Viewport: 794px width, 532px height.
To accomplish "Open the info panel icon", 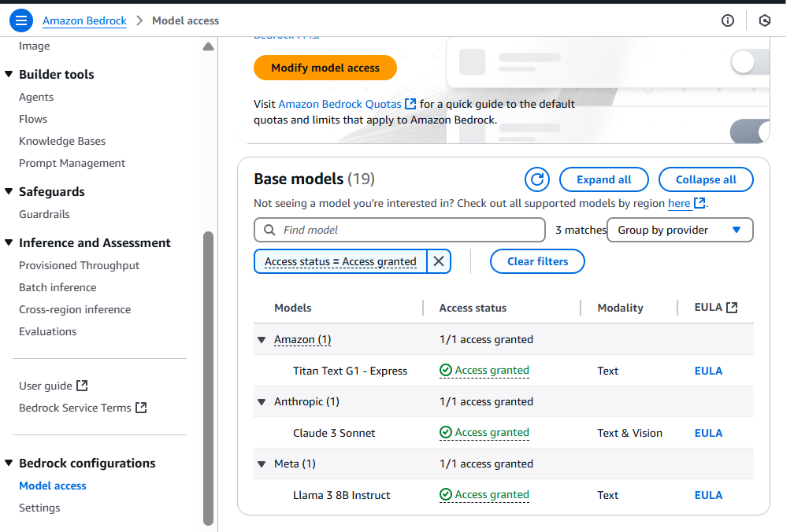I will pyautogui.click(x=728, y=20).
